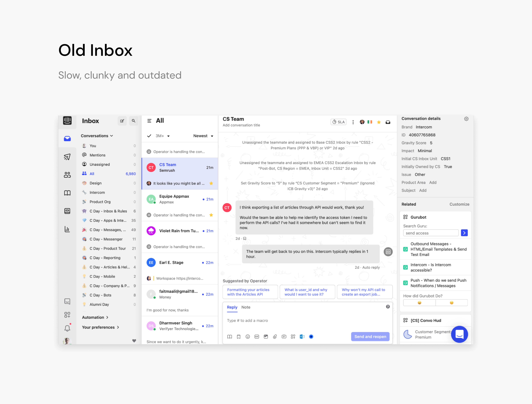532x404 pixels.
Task: Toggle the priority star in conversation header
Action: click(x=379, y=122)
